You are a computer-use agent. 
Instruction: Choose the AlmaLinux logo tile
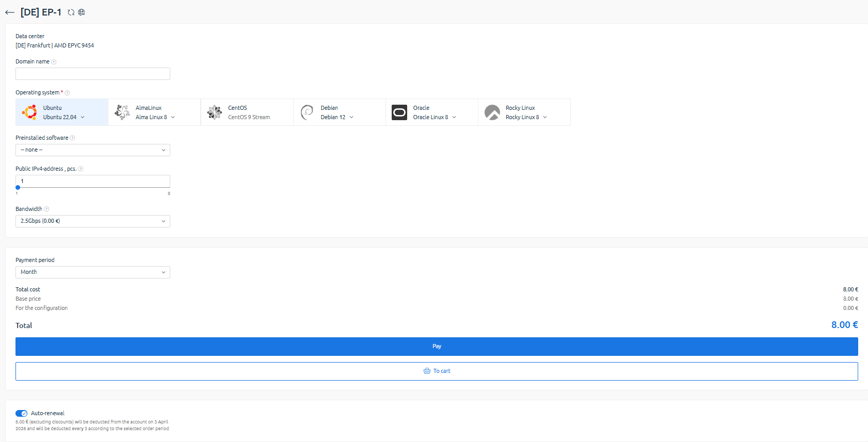tap(122, 112)
